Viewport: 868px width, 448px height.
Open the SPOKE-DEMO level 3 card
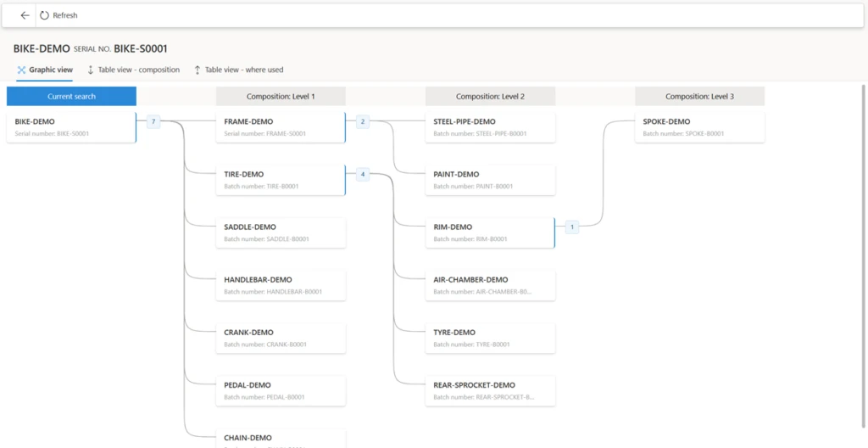[699, 127]
